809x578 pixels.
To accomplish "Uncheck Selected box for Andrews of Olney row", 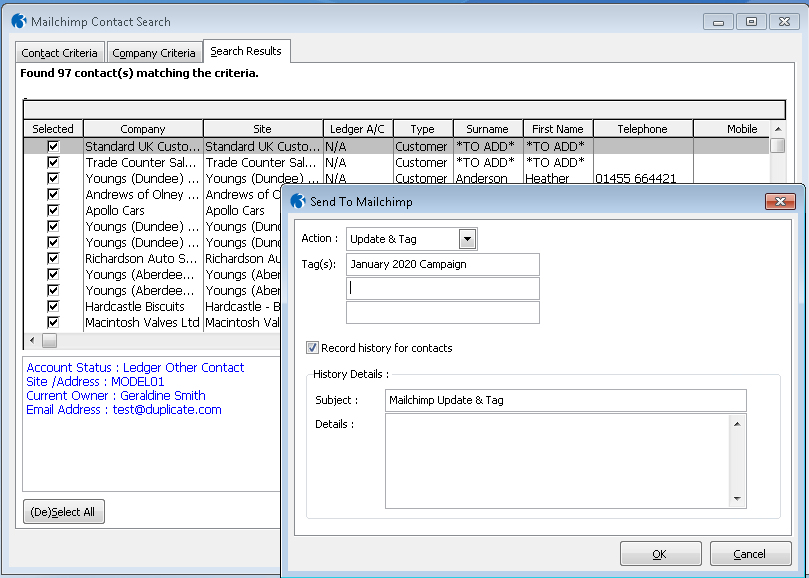I will point(53,195).
